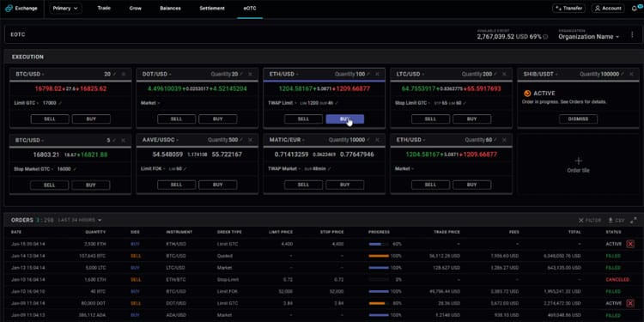
Task: Dismiss the SHIB/USDT active order notice
Action: point(578,119)
